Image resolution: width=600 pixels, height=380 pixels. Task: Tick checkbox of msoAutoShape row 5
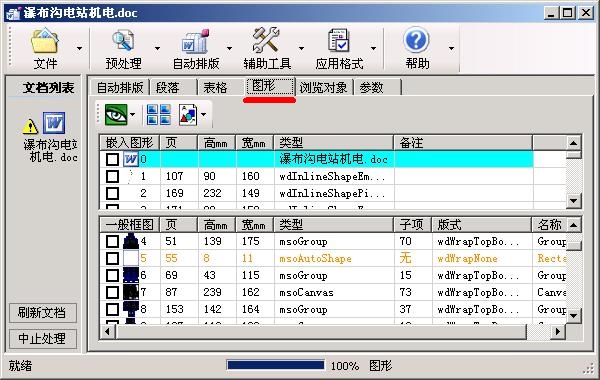click(112, 258)
